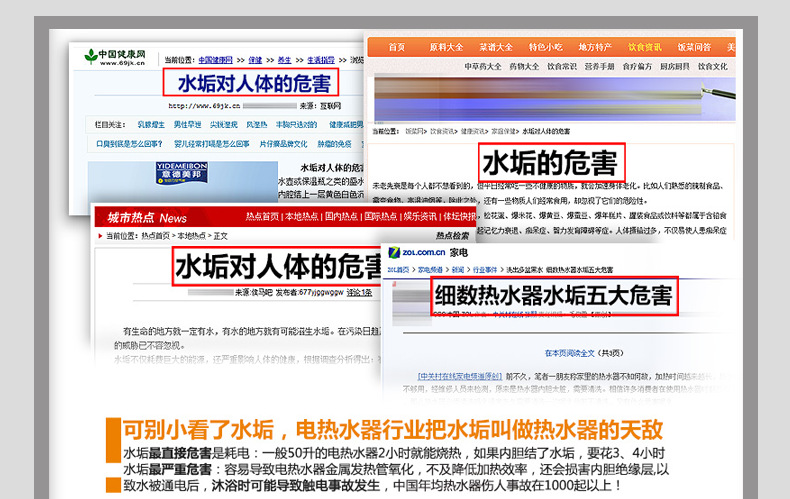Open the 饭菜网 breadcrumb link
Viewport: 790px width, 499px height.
(414, 132)
